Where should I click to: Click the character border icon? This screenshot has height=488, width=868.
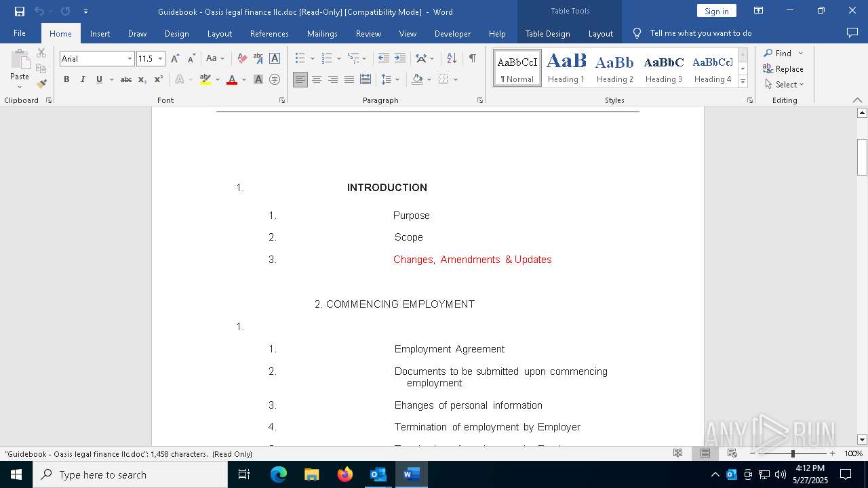pos(275,59)
